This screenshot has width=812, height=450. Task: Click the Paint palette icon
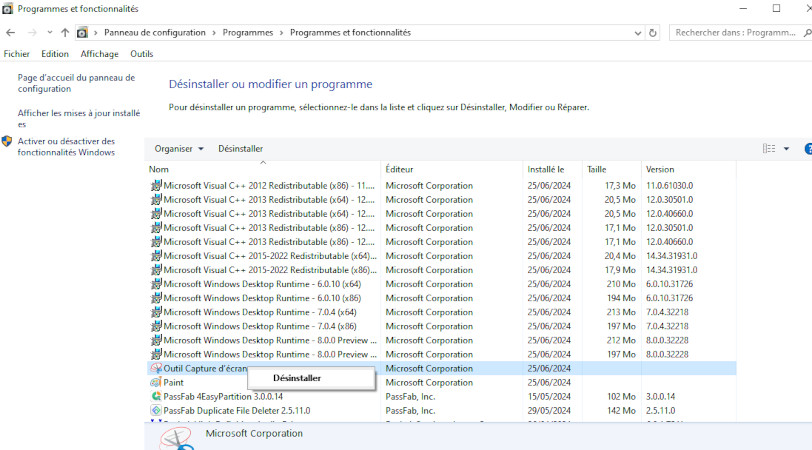point(156,382)
